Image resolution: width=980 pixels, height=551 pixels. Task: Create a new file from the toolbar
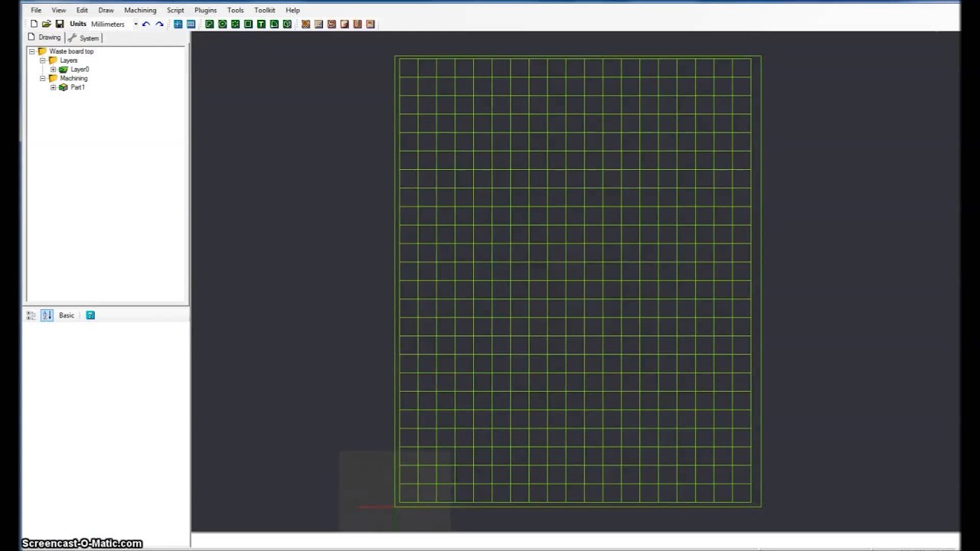34,24
